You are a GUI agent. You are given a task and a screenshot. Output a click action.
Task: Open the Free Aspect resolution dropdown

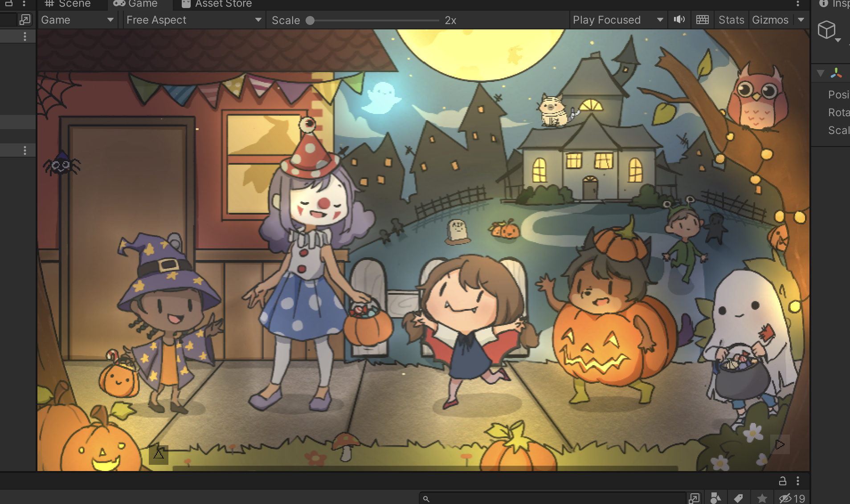pyautogui.click(x=194, y=20)
